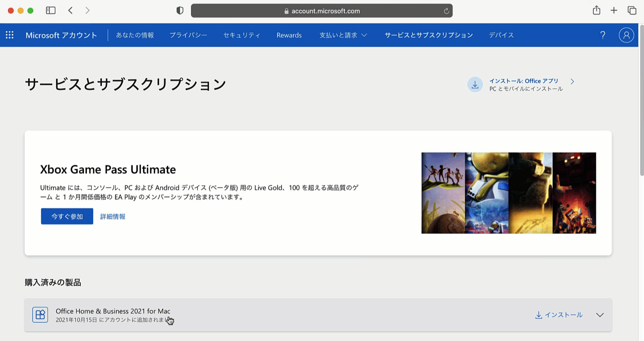Open the Rewards tab

click(289, 35)
